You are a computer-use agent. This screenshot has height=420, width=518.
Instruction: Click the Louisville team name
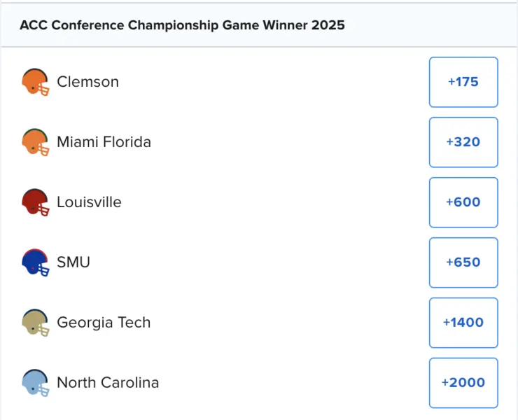tap(89, 202)
